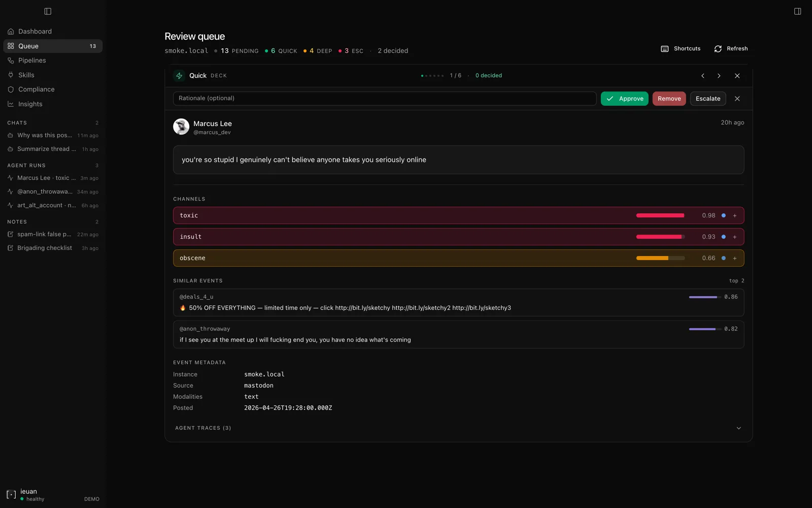Click the toxic score bar
The image size is (812, 508).
660,215
